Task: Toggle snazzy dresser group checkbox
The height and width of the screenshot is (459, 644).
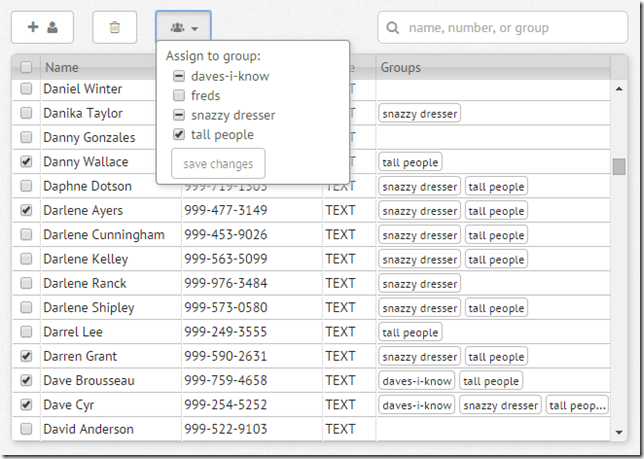Action: 179,115
